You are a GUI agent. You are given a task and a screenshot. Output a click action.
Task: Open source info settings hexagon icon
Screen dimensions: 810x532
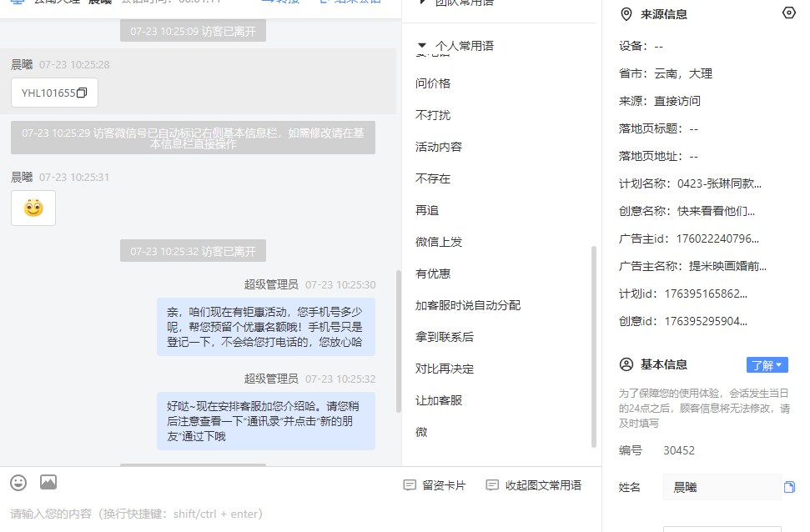click(789, 13)
